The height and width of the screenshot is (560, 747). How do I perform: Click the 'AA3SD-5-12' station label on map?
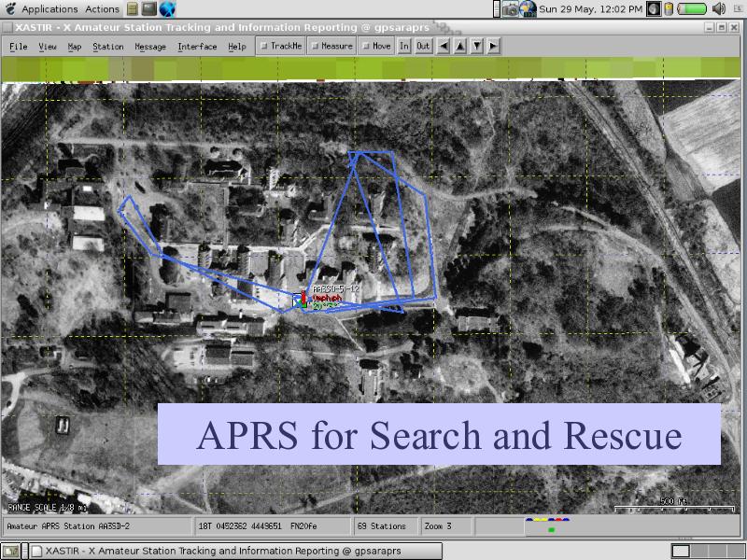pos(335,288)
